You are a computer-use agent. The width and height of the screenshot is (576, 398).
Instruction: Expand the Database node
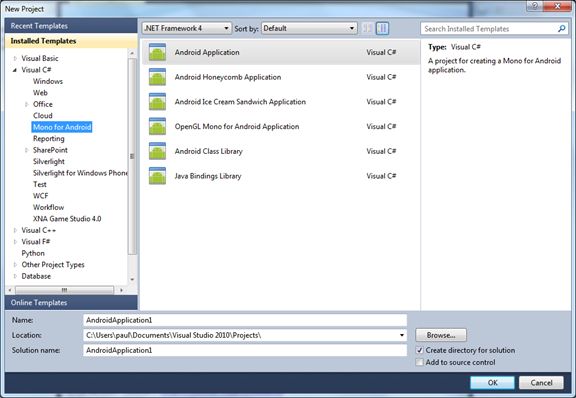(x=15, y=276)
